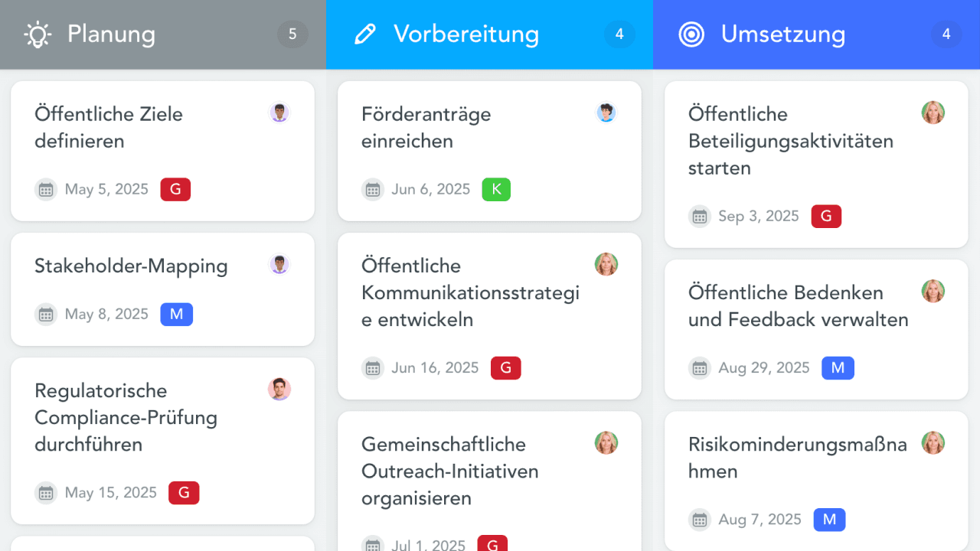Click calendar icon on Förderanträge einreichen card

coord(373,190)
